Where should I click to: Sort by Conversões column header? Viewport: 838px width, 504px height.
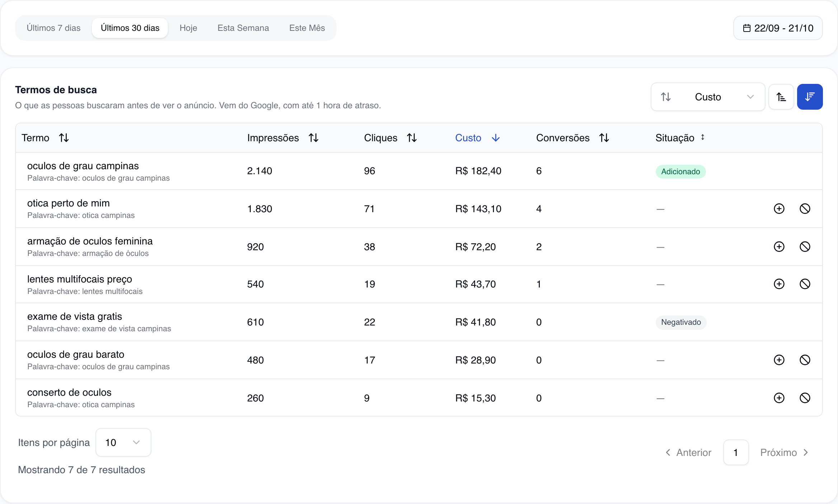573,138
